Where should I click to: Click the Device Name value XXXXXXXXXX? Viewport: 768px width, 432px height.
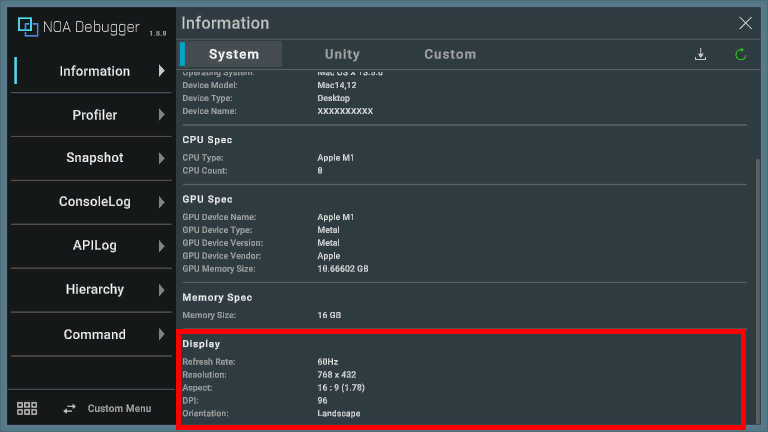[345, 111]
